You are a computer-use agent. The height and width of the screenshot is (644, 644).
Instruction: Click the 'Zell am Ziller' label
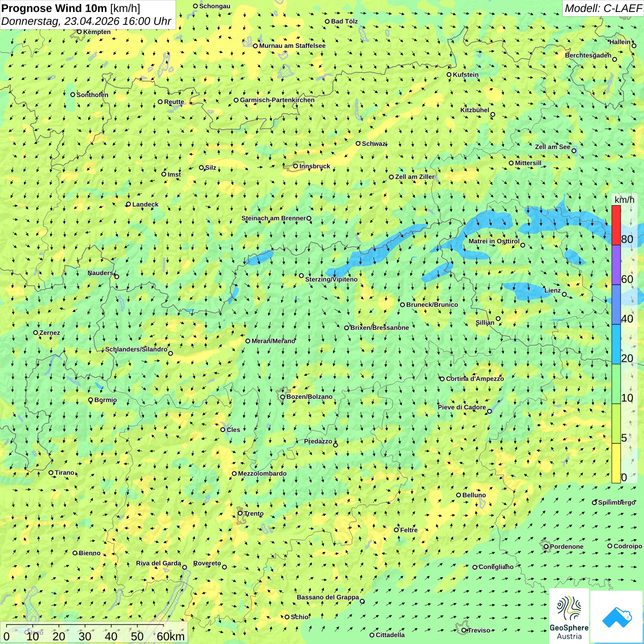point(415,177)
